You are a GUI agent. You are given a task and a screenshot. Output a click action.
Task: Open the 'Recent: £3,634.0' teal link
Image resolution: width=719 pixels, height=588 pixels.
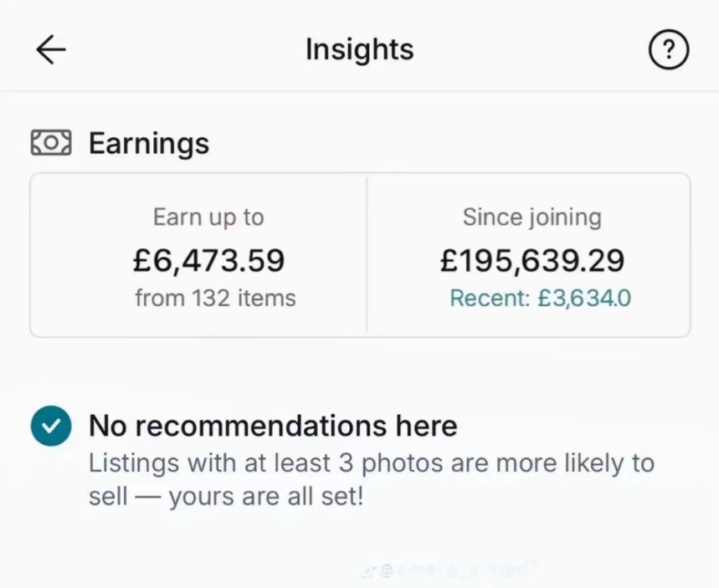540,298
